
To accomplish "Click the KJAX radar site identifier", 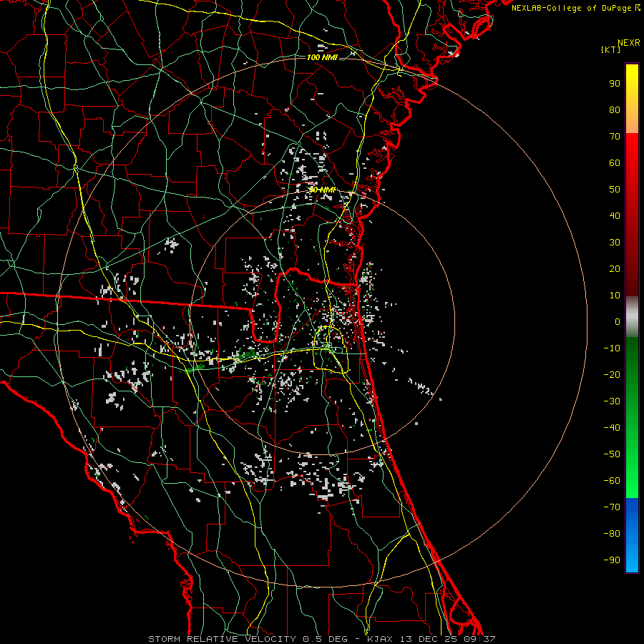I will (380, 639).
